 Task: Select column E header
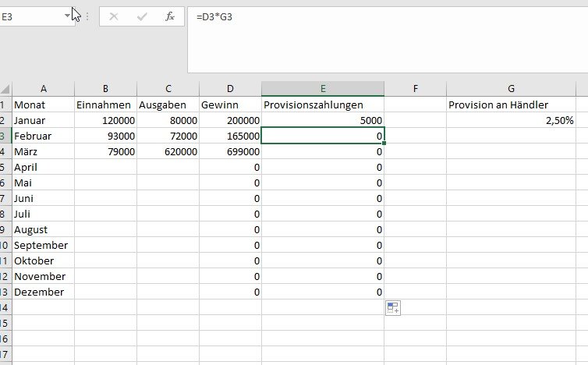pos(323,89)
